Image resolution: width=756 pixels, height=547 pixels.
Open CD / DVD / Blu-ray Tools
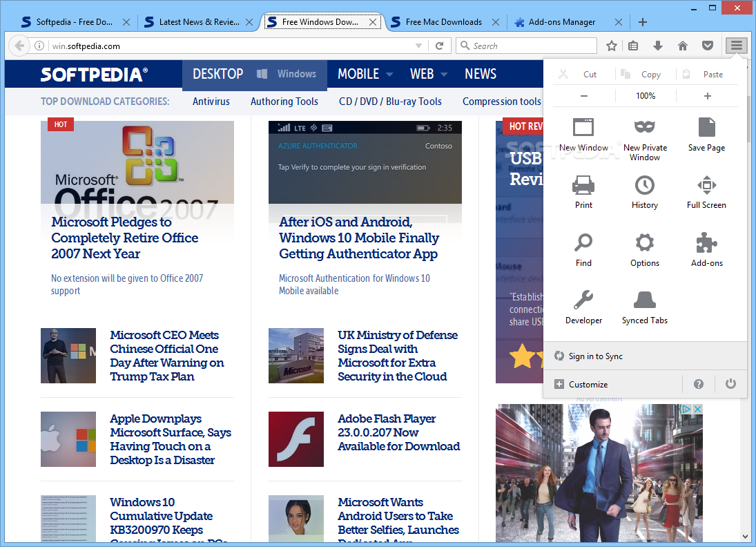coord(390,102)
